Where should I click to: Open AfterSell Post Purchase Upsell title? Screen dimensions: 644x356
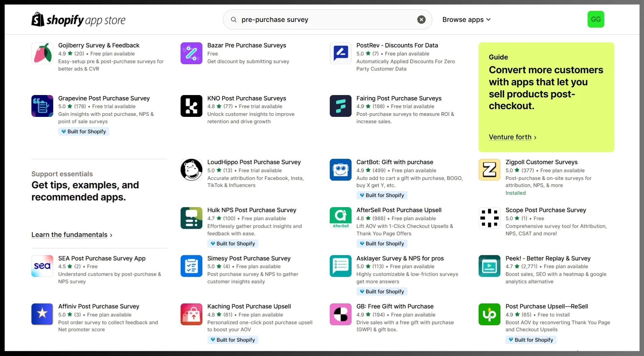[x=399, y=210]
